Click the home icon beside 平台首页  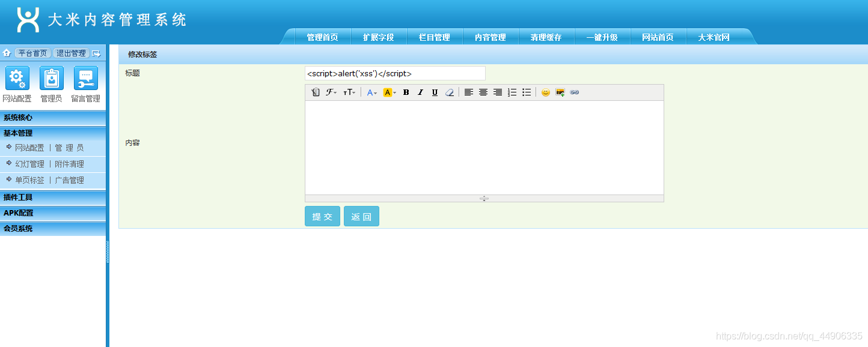pyautogui.click(x=7, y=53)
